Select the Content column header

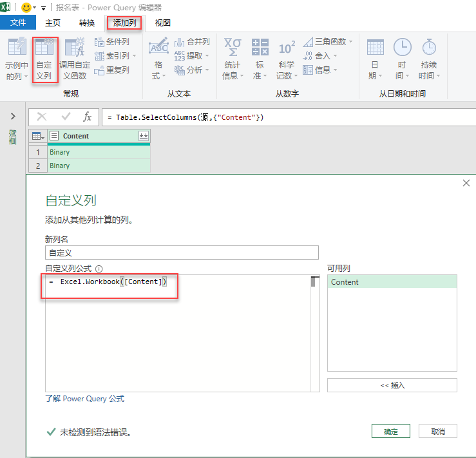pyautogui.click(x=99, y=136)
